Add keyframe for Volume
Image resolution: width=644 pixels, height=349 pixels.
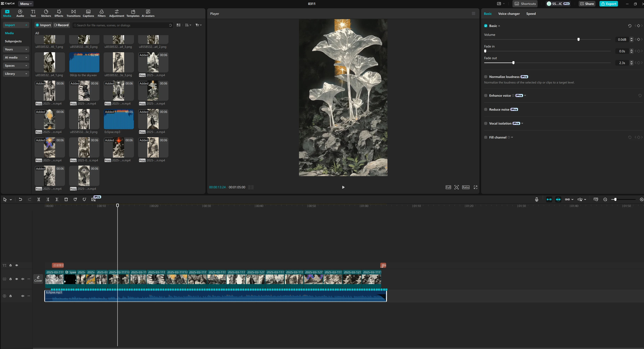638,40
